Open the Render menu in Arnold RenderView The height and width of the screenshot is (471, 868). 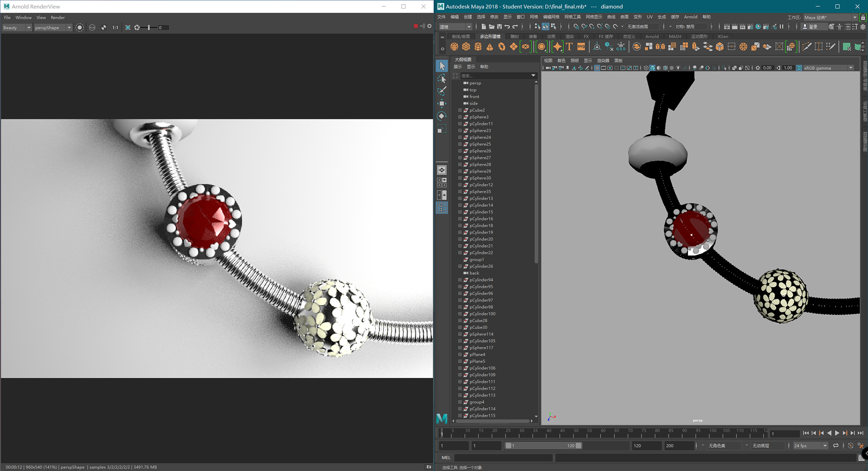click(57, 18)
